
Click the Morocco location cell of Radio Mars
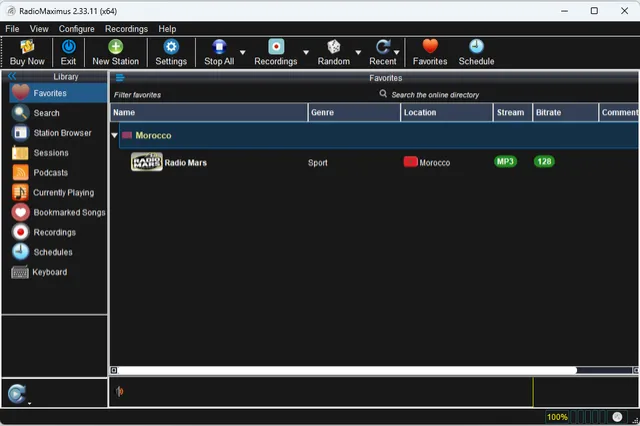pyautogui.click(x=427, y=162)
